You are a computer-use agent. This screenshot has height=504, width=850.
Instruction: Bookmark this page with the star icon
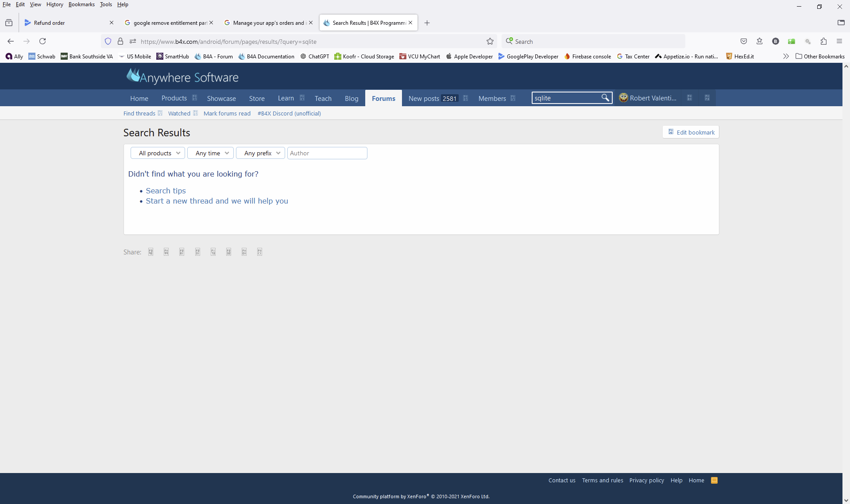[490, 42]
